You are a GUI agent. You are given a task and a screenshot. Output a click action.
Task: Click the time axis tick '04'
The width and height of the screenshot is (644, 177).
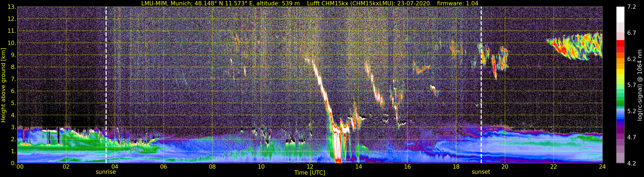pyautogui.click(x=115, y=167)
